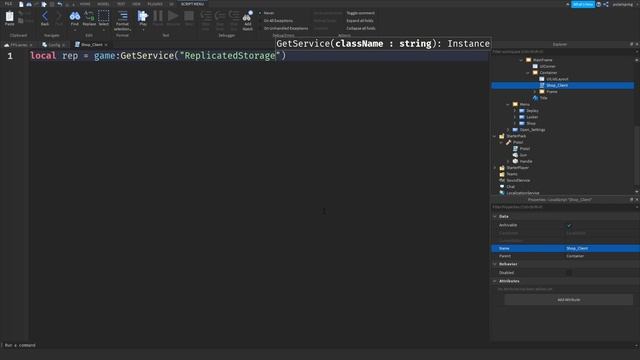
Task: Click the Step Out debugger icon
Action: [x=234, y=16]
